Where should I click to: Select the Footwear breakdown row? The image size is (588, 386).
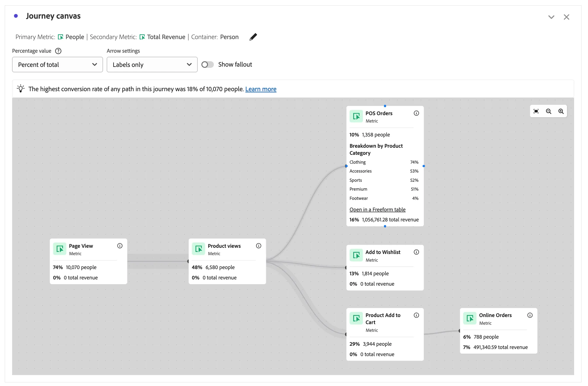(x=384, y=198)
